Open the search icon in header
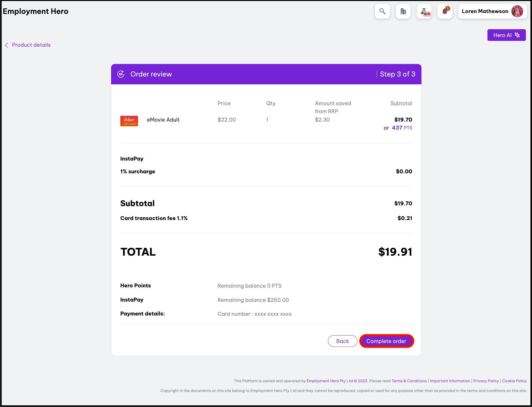The width and height of the screenshot is (532, 407). (x=382, y=11)
